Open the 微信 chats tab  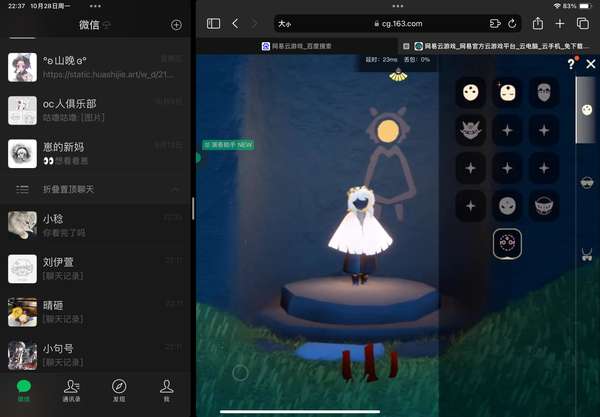point(24,391)
